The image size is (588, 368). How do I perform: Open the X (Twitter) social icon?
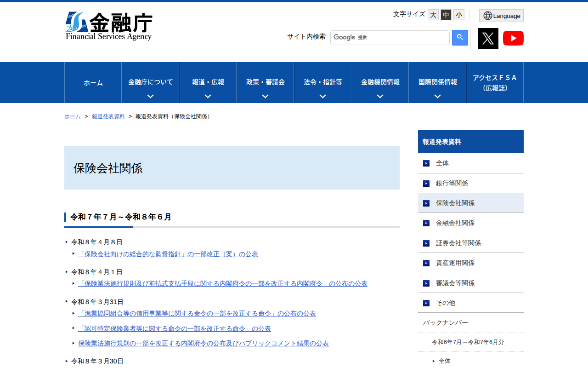click(488, 38)
